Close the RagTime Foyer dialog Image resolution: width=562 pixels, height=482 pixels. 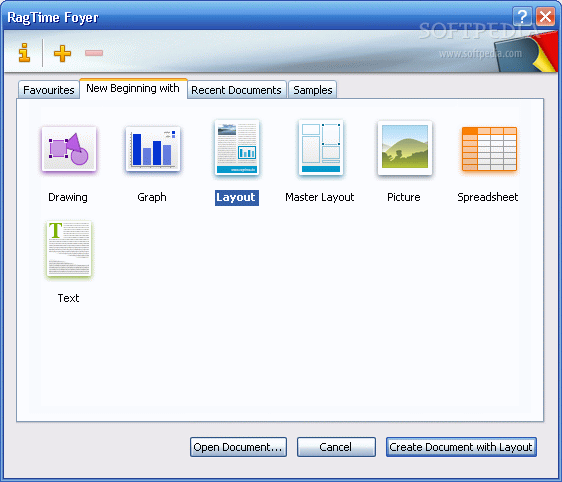tap(546, 16)
